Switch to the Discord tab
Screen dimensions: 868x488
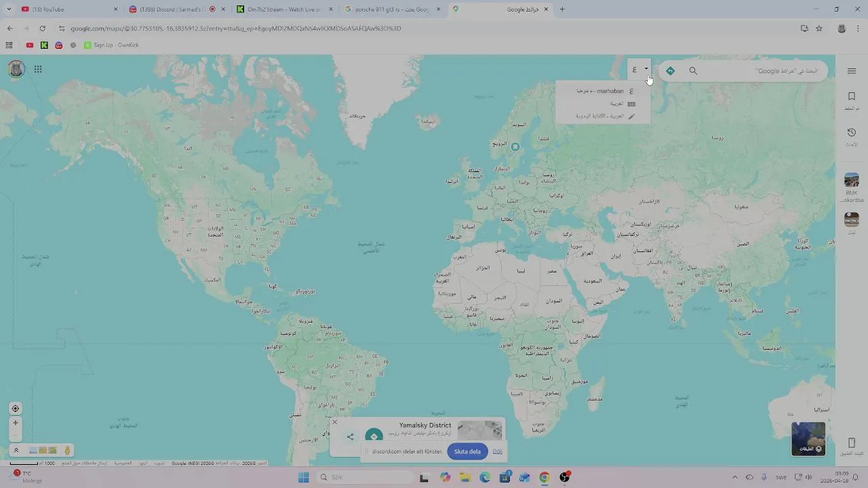[176, 9]
